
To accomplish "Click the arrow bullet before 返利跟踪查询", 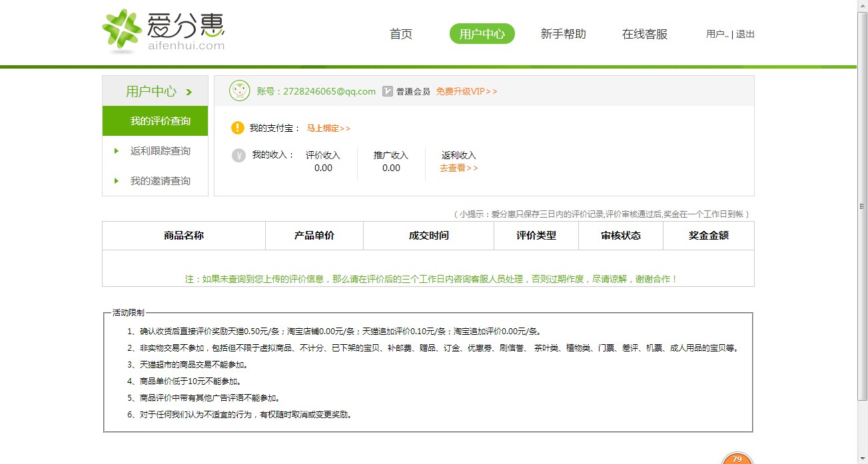I will [117, 151].
